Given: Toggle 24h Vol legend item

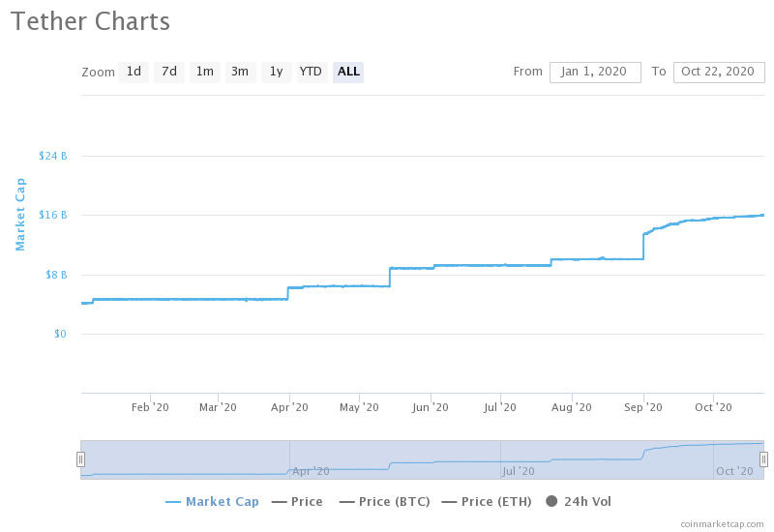Looking at the screenshot, I should [x=587, y=501].
